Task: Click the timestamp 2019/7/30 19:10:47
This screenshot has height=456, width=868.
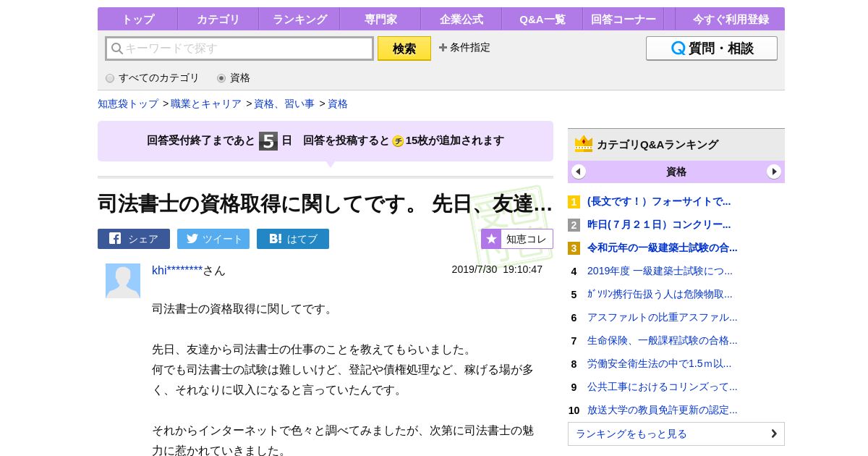Action: pyautogui.click(x=497, y=269)
